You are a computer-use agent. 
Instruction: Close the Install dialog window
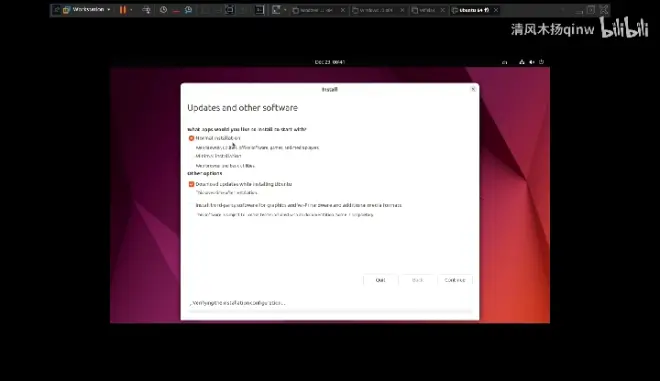473,89
